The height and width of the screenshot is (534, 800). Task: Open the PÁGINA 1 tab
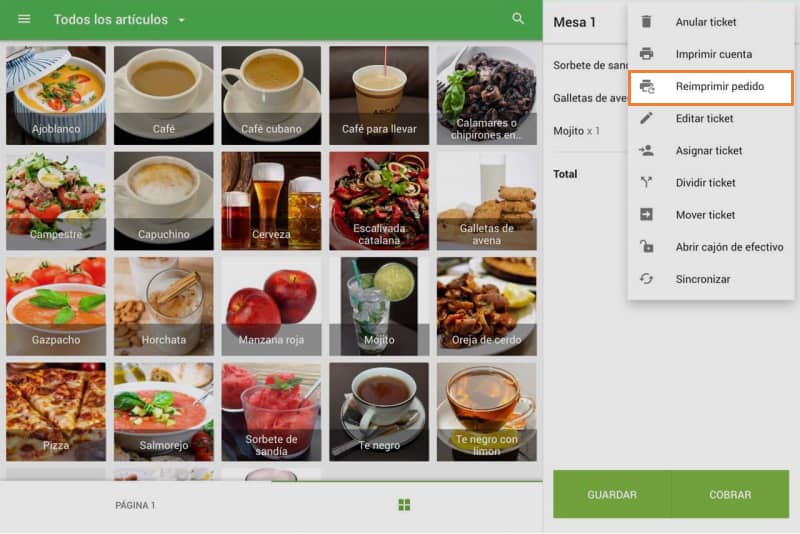click(135, 505)
